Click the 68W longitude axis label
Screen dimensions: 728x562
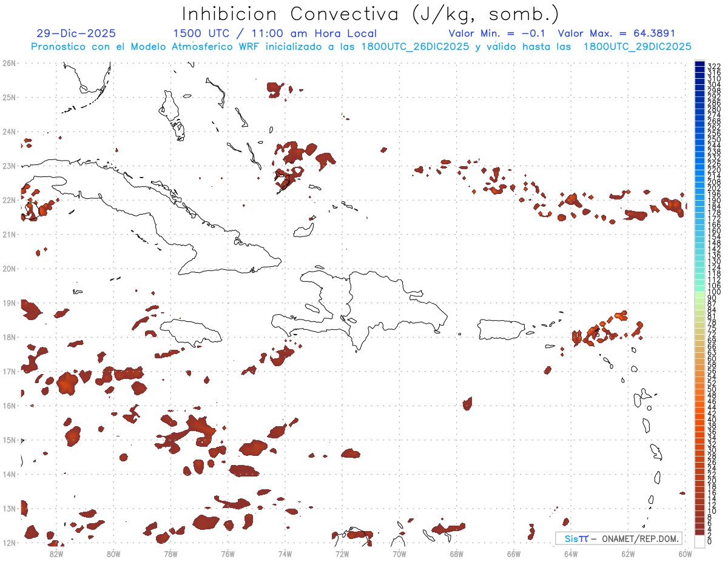point(457,553)
